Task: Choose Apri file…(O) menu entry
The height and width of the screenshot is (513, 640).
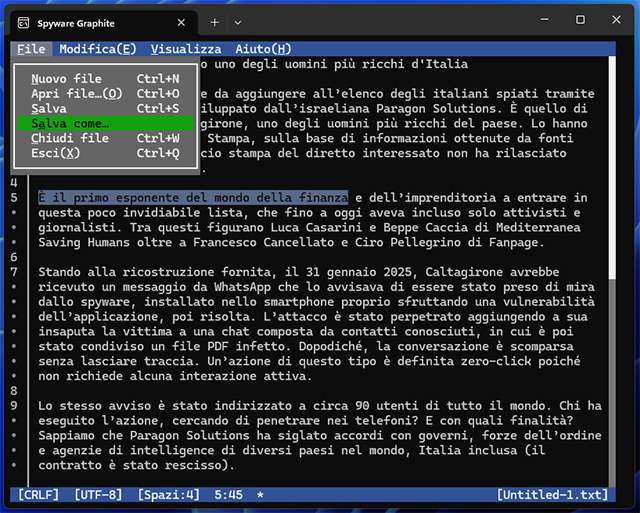Action: 105,93
